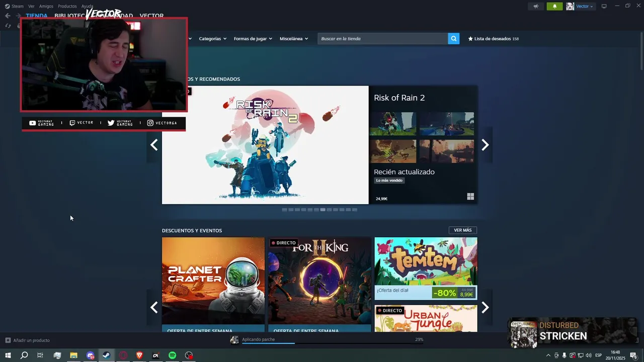Viewport: 644px width, 362px height.
Task: Expand the Vector account dropdown
Action: (585, 6)
